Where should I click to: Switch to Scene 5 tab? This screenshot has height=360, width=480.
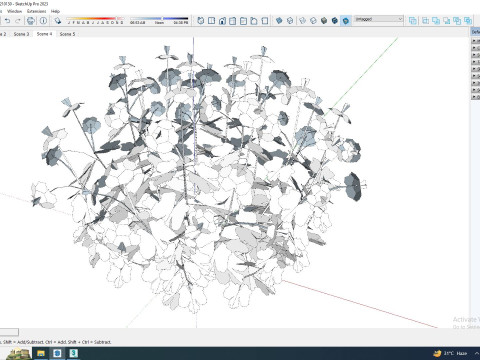[67, 34]
